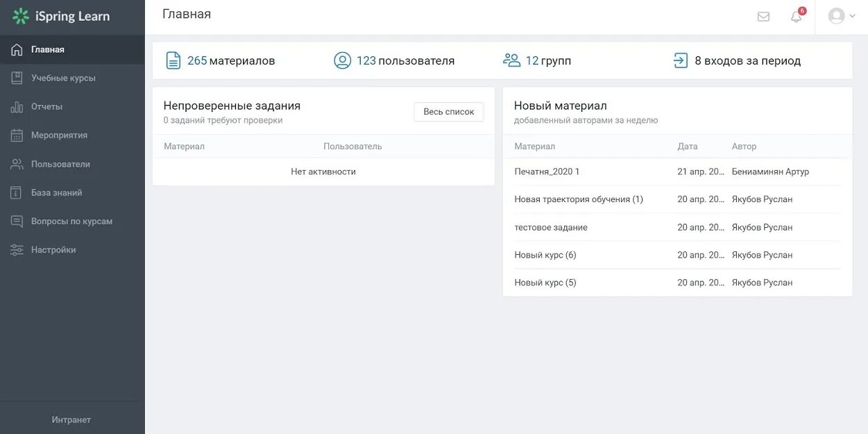Click the chat icon beside Вопросы по курсам
868x434 pixels.
point(17,221)
